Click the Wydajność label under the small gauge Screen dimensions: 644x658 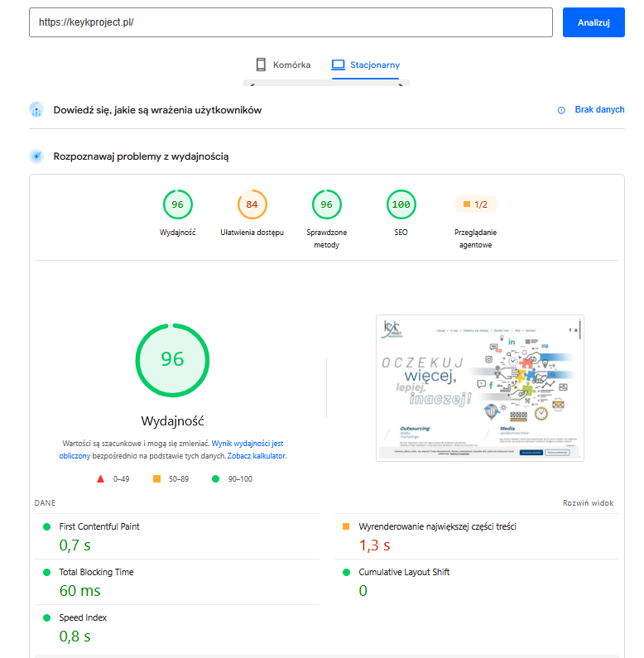(x=178, y=232)
